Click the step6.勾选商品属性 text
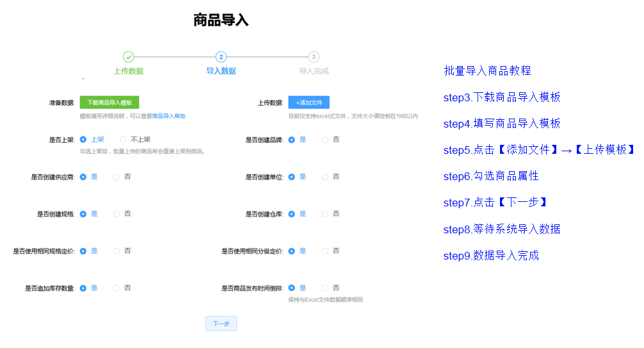This screenshot has height=348, width=644. pyautogui.click(x=491, y=176)
